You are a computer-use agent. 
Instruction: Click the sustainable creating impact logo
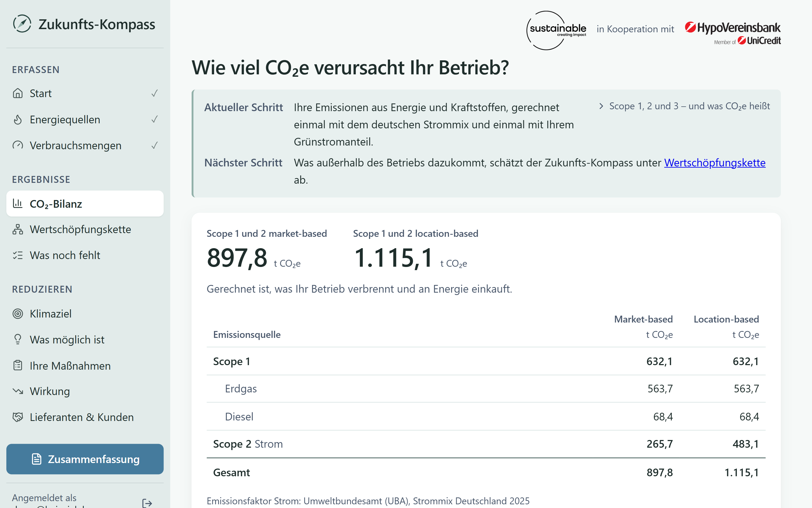556,30
